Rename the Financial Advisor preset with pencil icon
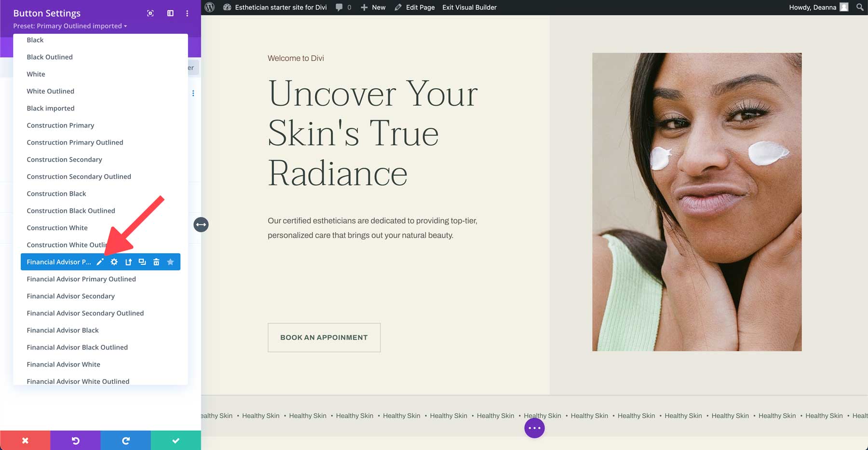 coord(100,261)
